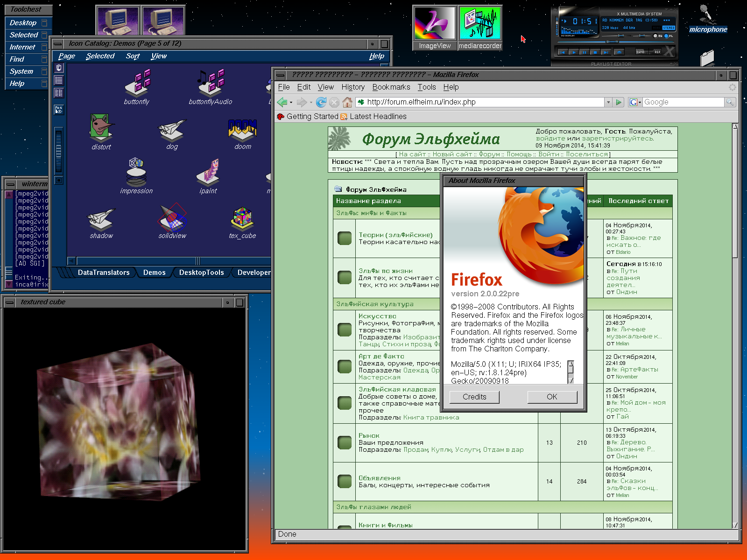The image size is (747, 560).
Task: Toggle RAND shuffle in XMMS
Action: point(642,51)
